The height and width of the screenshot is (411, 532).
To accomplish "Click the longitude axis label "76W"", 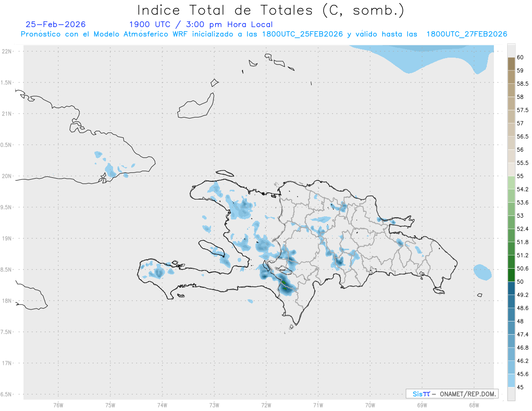I will coord(58,405).
